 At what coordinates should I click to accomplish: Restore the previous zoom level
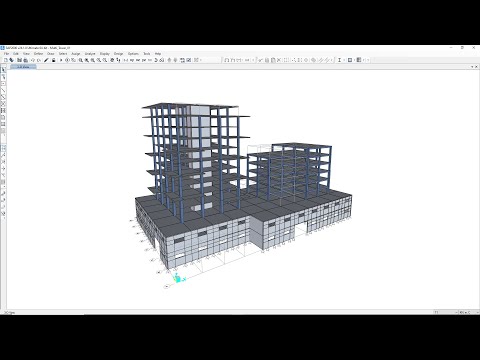click(92, 60)
